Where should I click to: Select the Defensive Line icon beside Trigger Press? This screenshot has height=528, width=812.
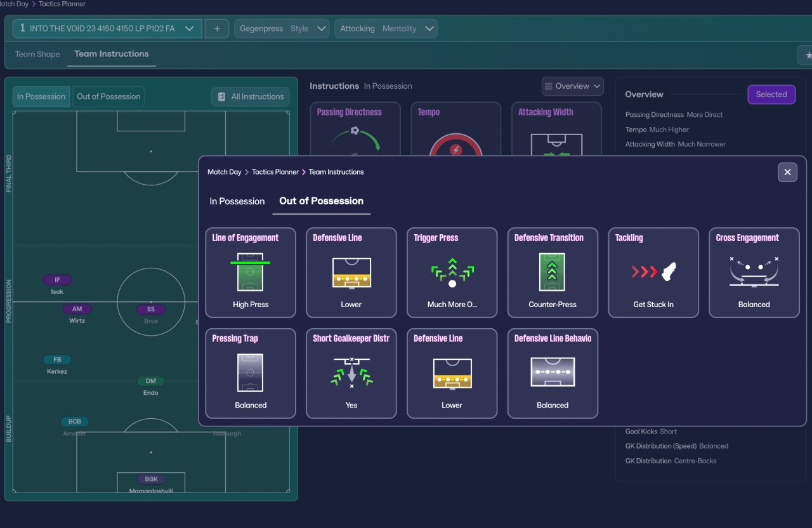[351, 273]
